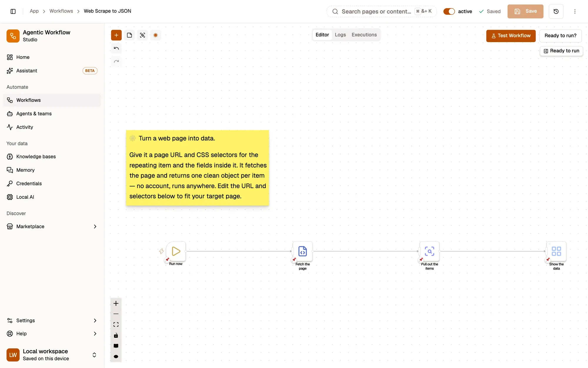Image resolution: width=588 pixels, height=368 pixels.
Task: Toggle the sidebar panel icon
Action: tap(13, 11)
